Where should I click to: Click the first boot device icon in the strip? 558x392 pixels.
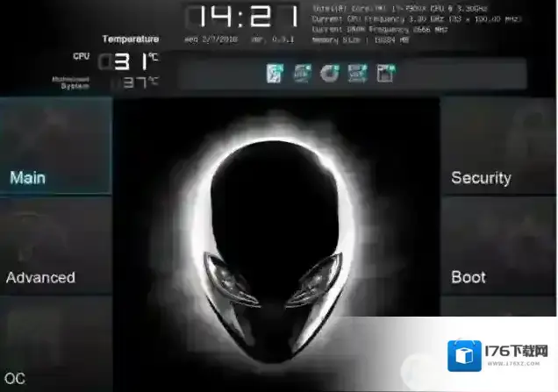point(275,74)
